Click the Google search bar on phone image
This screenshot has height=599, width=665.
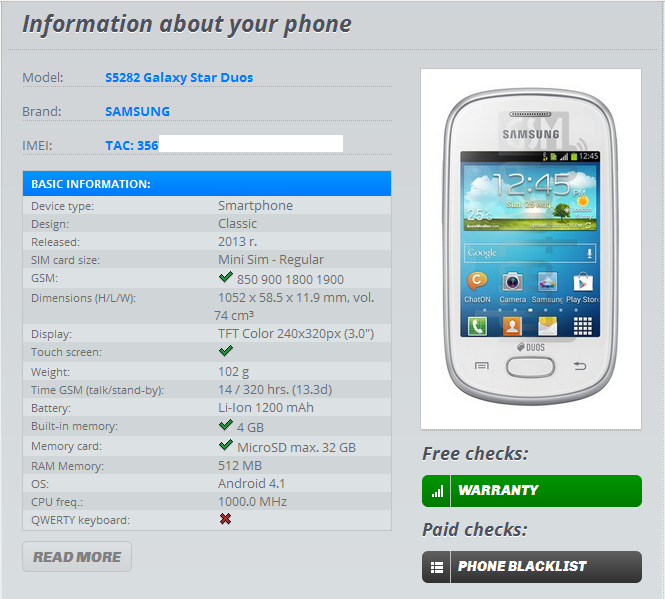click(530, 253)
